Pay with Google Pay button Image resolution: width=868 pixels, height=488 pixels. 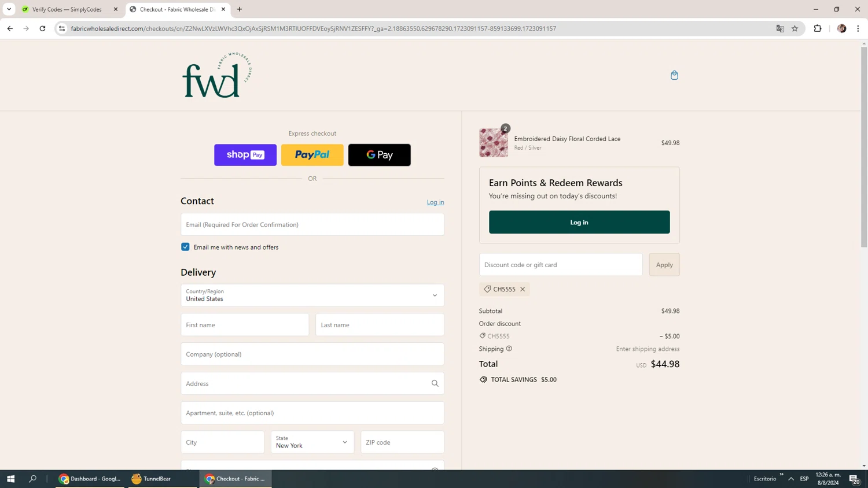(380, 155)
